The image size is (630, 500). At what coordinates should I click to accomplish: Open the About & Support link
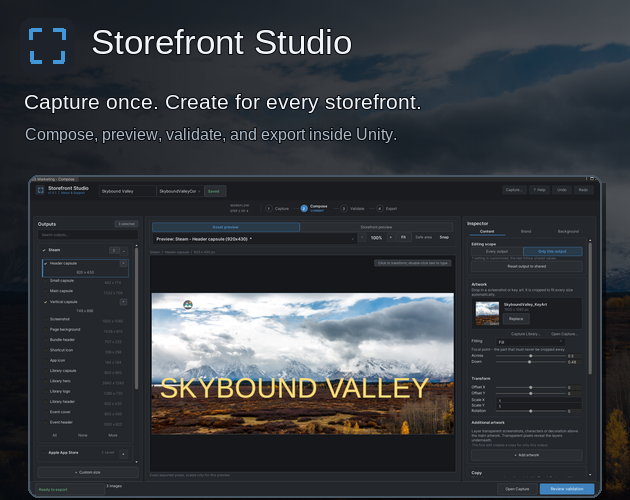pyautogui.click(x=73, y=193)
